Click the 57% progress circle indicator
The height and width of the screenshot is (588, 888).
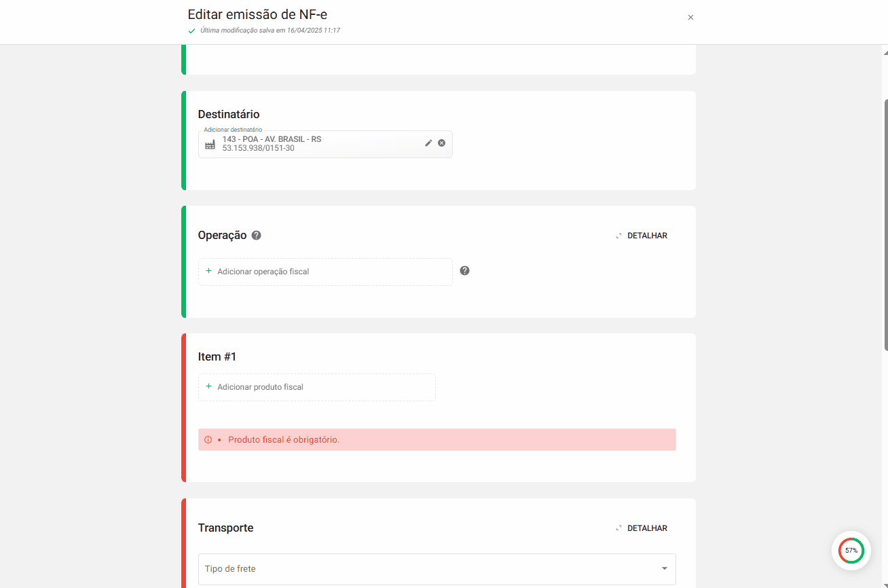pyautogui.click(x=851, y=550)
